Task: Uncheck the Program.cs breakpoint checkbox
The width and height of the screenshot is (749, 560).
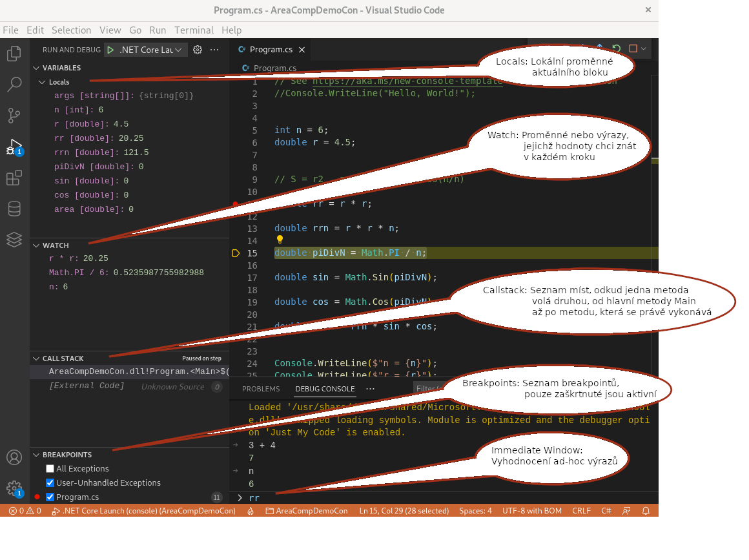Action: [x=50, y=497]
